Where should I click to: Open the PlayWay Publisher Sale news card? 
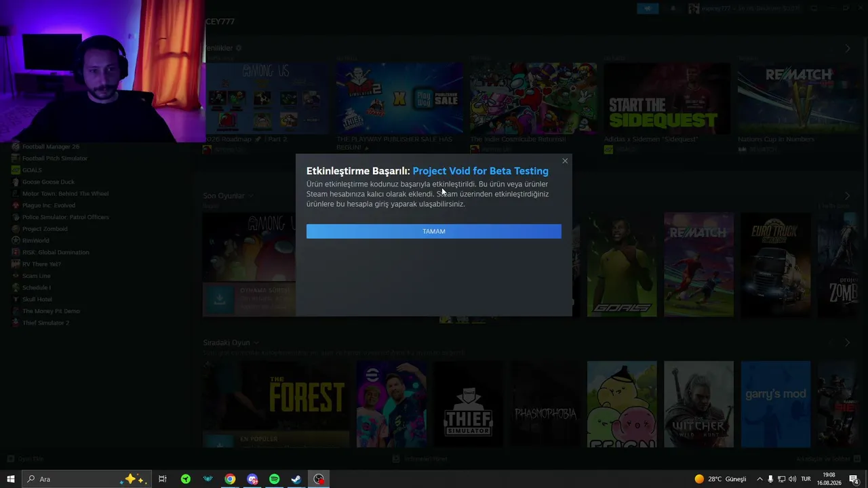click(x=400, y=99)
